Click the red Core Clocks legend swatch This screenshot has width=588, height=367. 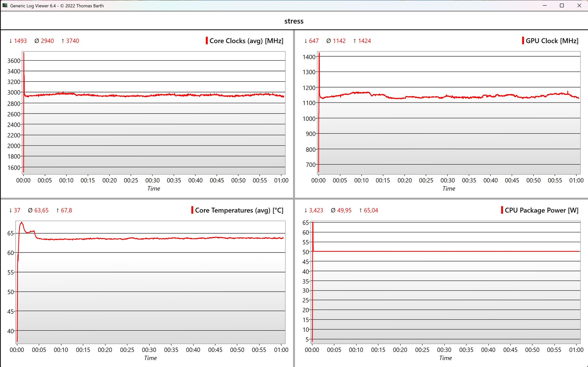207,41
